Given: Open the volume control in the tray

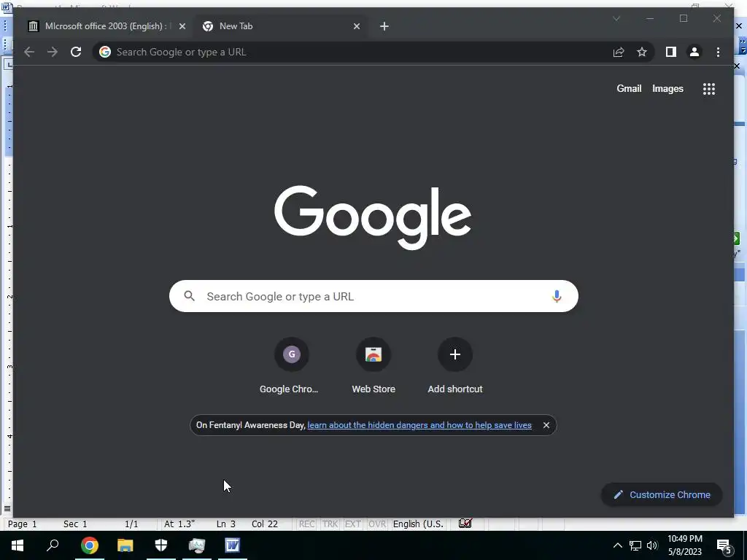Looking at the screenshot, I should click(652, 545).
